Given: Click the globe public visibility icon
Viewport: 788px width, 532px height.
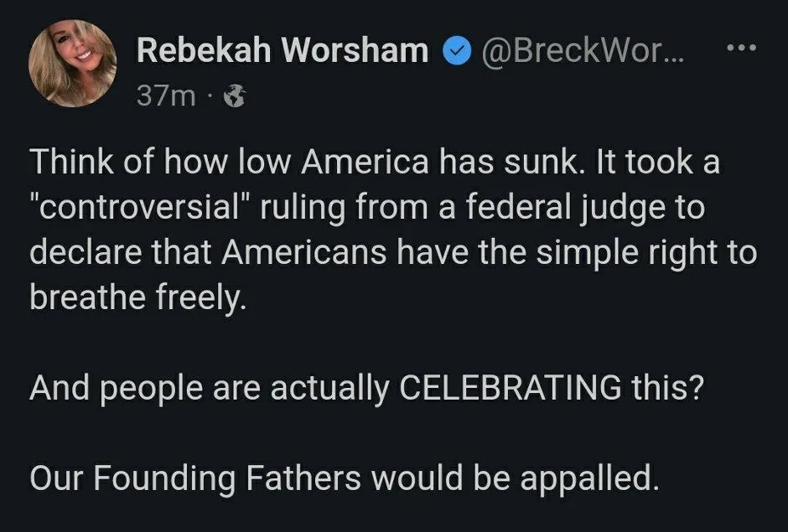Looking at the screenshot, I should [x=236, y=97].
